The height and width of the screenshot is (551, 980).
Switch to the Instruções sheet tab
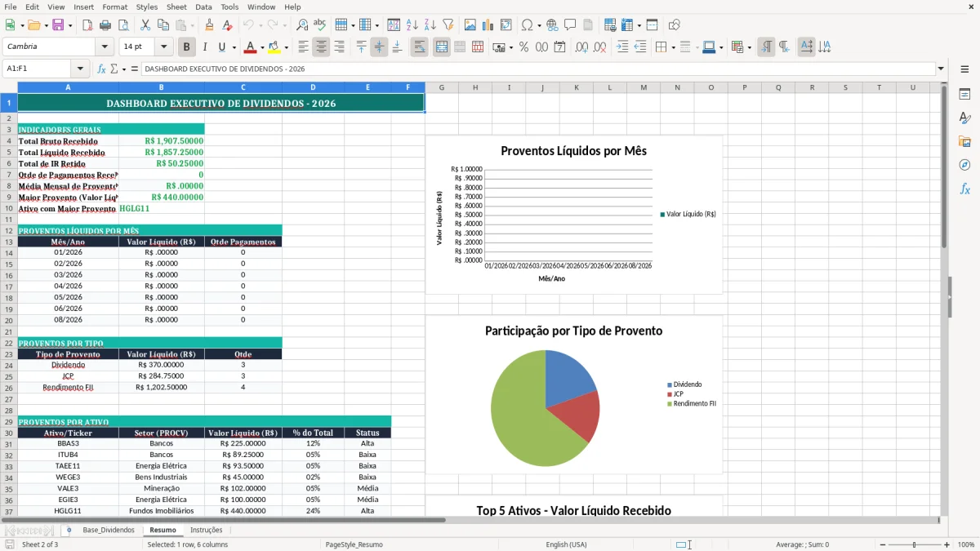click(x=206, y=530)
